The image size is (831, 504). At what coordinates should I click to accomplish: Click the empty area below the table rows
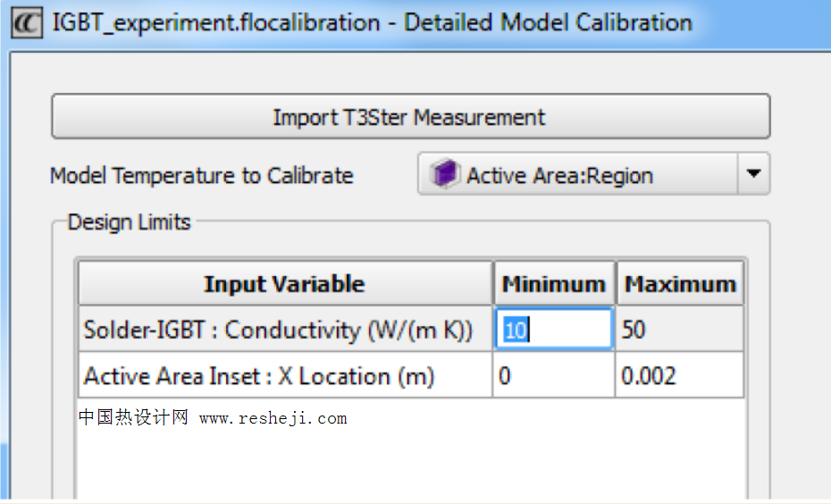tap(411, 460)
